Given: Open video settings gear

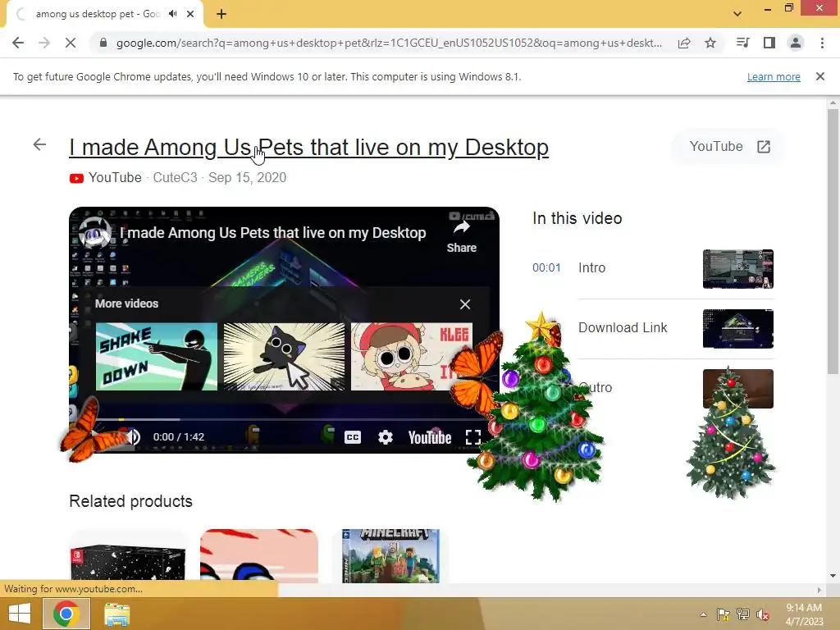Looking at the screenshot, I should (386, 438).
